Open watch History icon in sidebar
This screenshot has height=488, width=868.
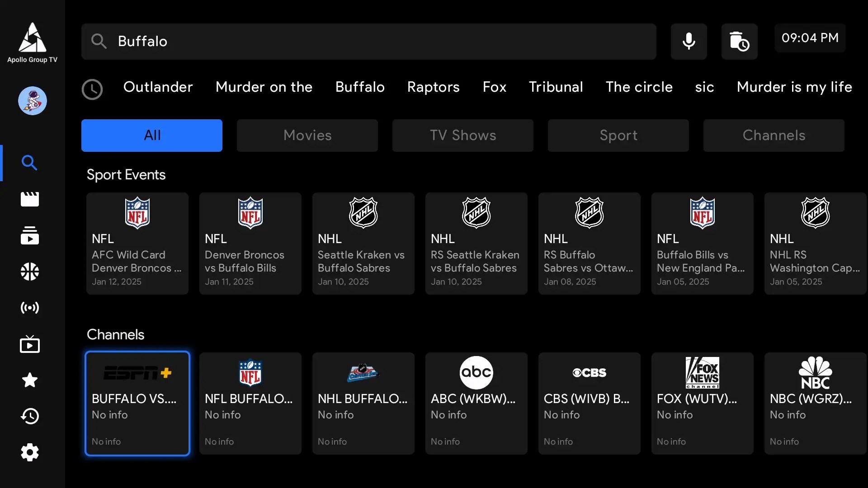tap(30, 416)
